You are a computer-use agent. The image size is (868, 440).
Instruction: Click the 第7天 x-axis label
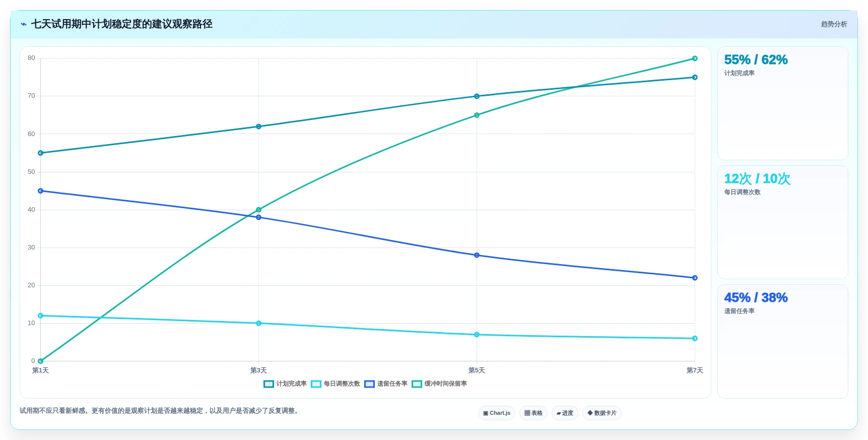point(695,370)
